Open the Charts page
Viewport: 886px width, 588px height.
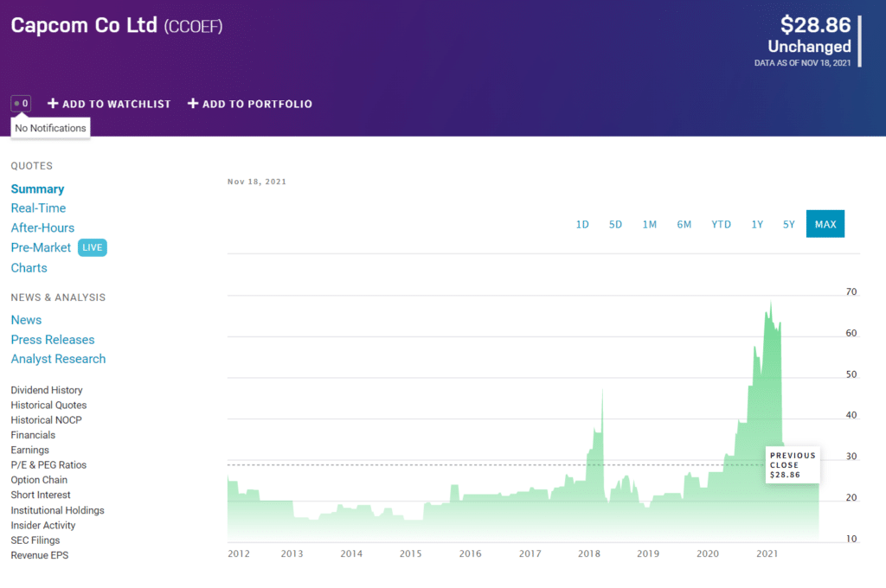pos(29,268)
